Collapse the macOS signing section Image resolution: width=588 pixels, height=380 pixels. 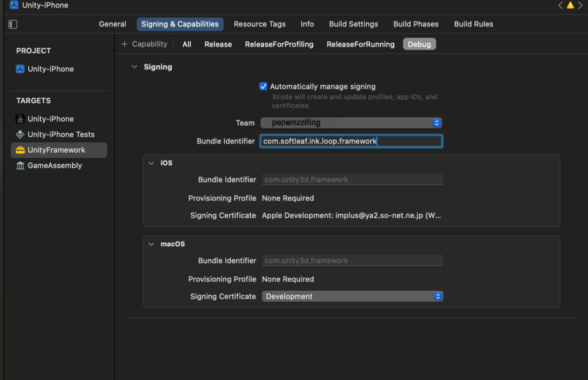(x=152, y=244)
